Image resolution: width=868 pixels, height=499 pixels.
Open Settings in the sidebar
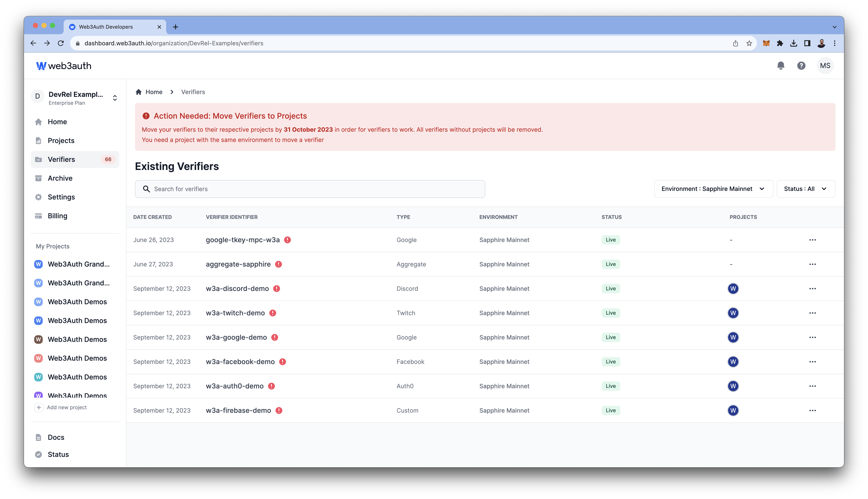[x=75, y=197]
